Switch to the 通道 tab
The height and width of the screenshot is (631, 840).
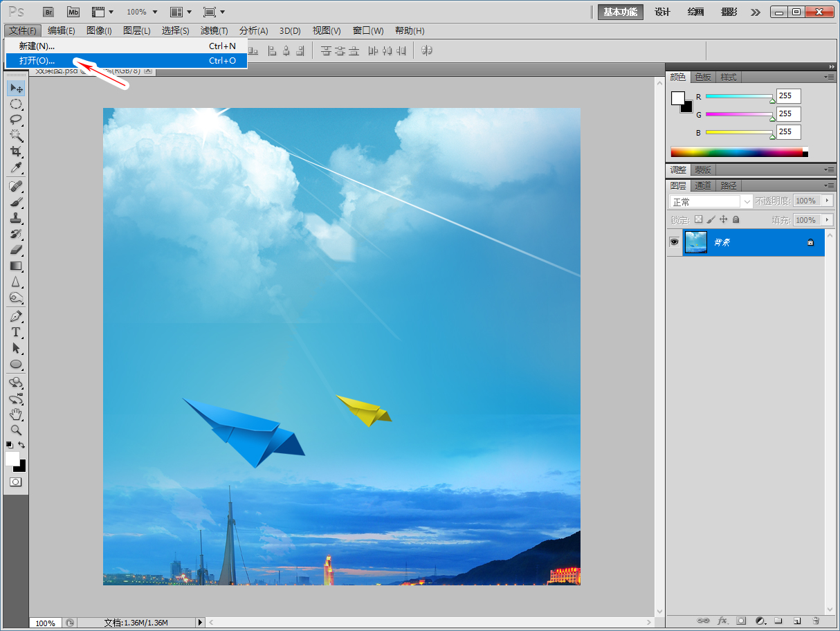[x=703, y=185]
